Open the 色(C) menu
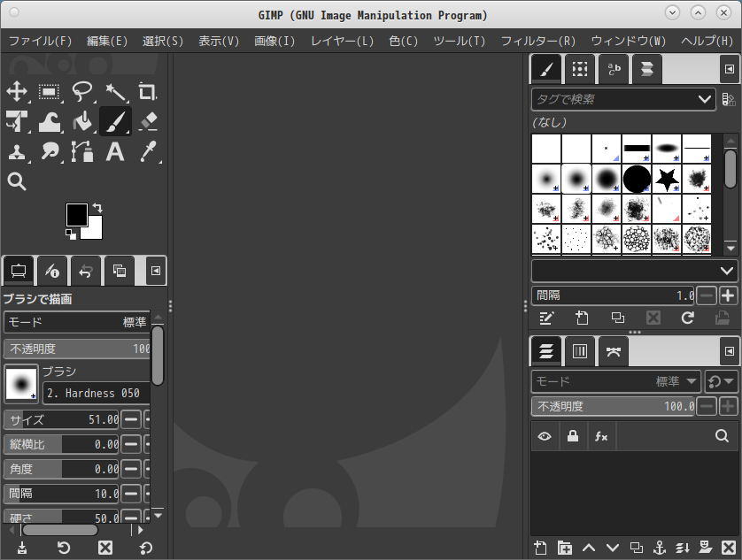The image size is (742, 560). 404,42
